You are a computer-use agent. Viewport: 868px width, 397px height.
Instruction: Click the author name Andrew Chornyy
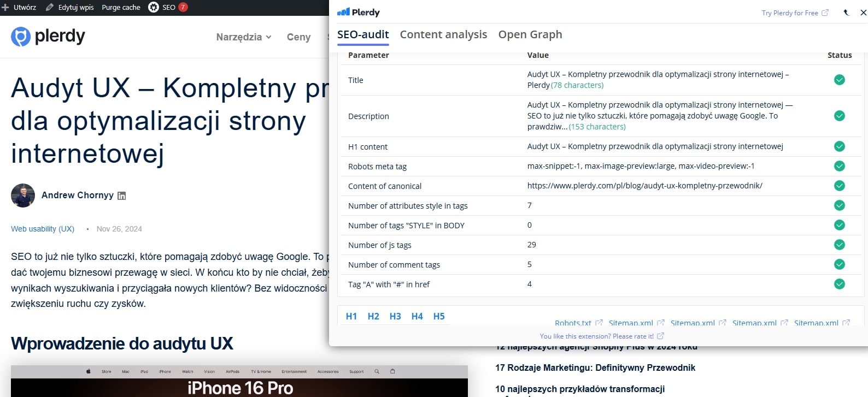tap(78, 195)
